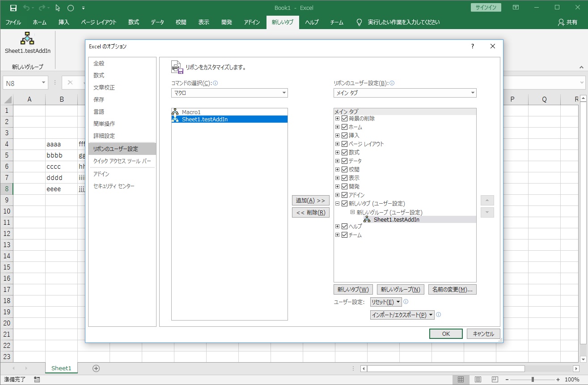Switch to the ページ レイアウト ribbon tab
Screen dimensions: 588x385
[x=99, y=22]
